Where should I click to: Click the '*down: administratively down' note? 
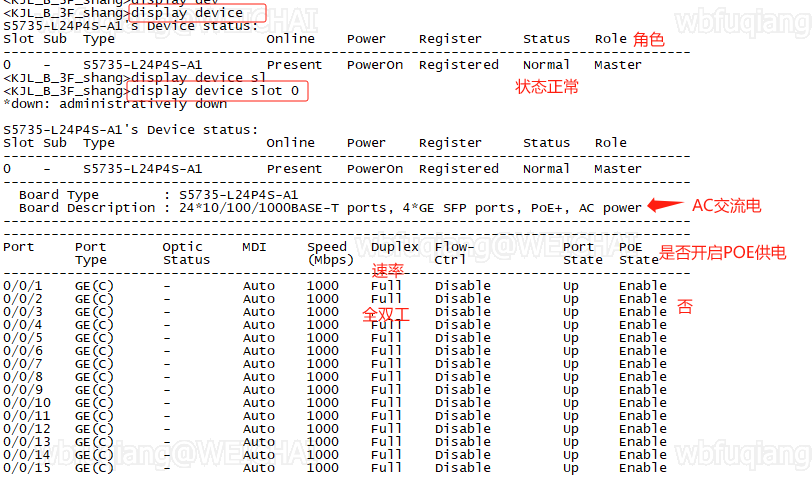[115, 104]
